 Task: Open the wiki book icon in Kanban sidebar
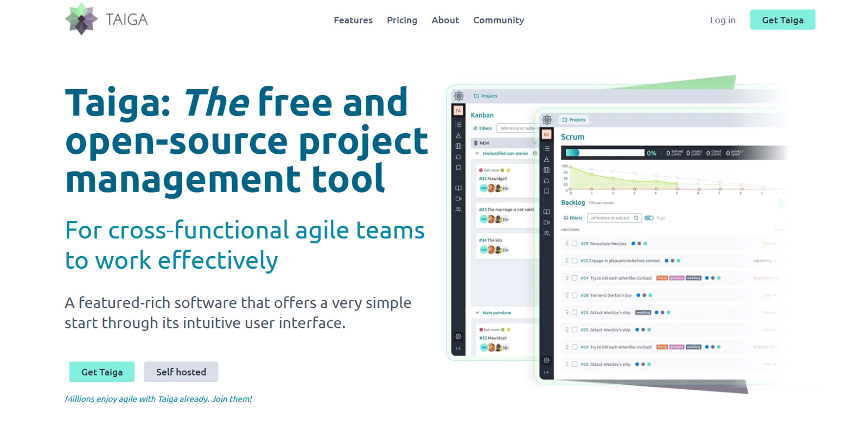click(x=458, y=188)
